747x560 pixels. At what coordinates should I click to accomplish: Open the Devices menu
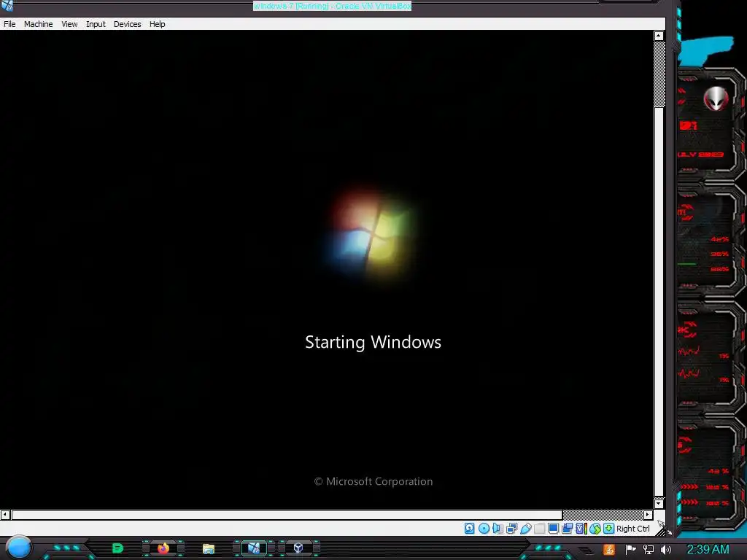pyautogui.click(x=127, y=24)
